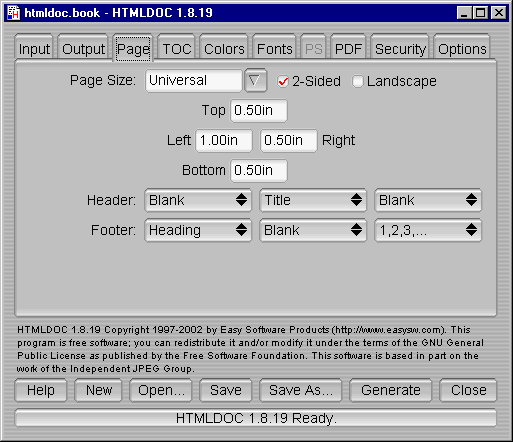Open the right Header chooser showing Blank
The image size is (513, 442).
click(428, 200)
